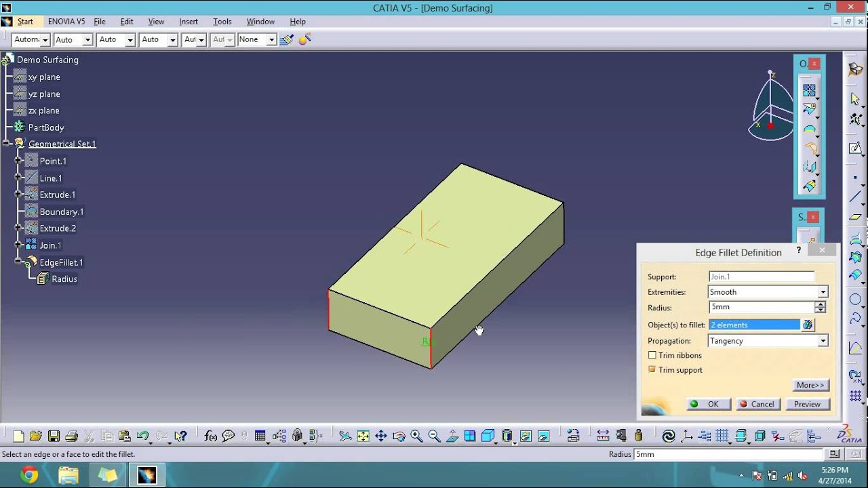The image size is (868, 488).
Task: Click the Create Multi-View icon
Action: 470,436
